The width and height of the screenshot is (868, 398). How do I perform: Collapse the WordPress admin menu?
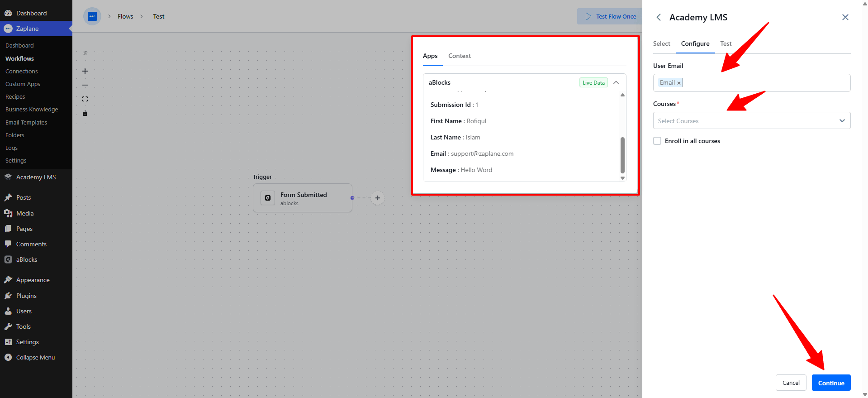click(x=36, y=357)
